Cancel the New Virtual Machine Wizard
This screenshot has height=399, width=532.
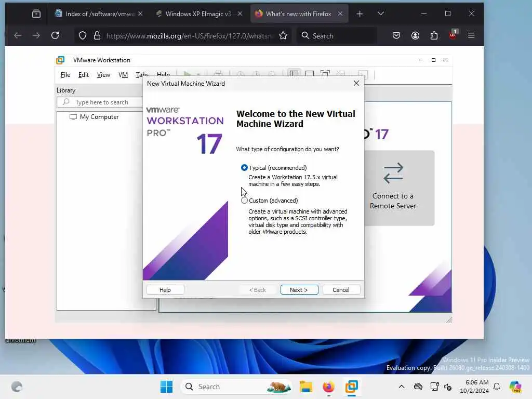341,290
